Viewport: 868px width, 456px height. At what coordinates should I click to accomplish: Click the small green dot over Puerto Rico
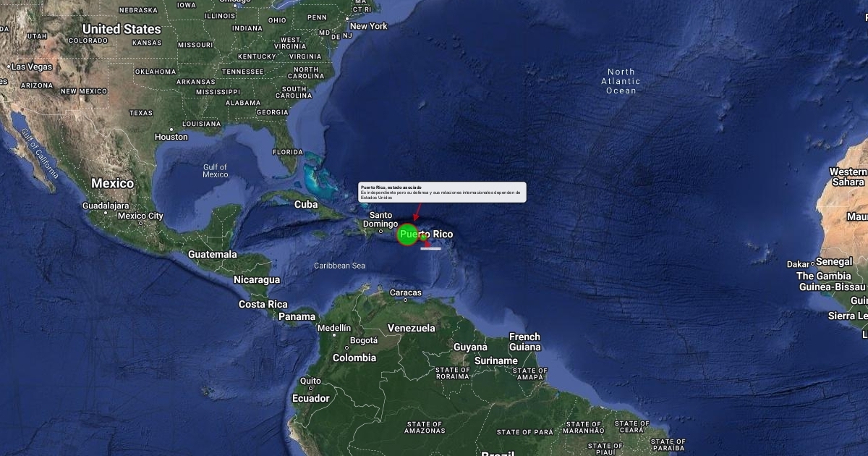point(423,237)
